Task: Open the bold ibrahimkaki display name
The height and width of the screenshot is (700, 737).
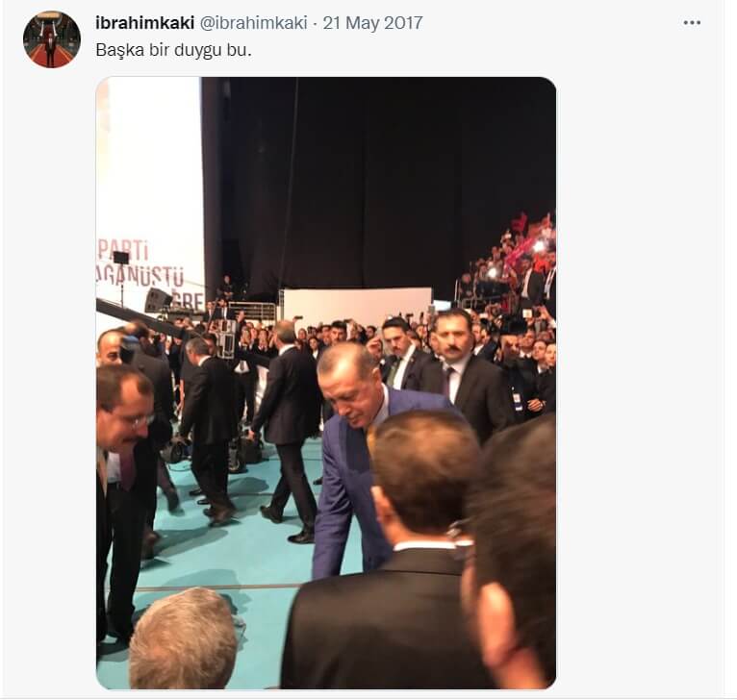Action: pos(144,23)
